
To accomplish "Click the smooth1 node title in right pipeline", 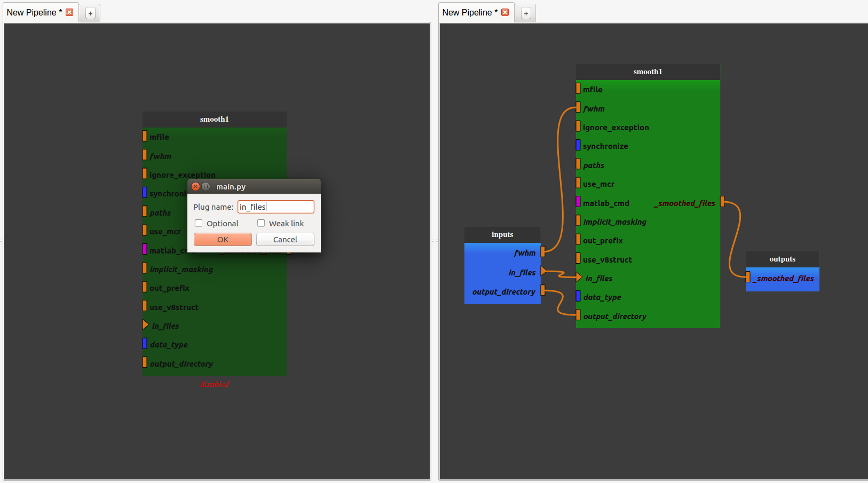I will tap(648, 72).
